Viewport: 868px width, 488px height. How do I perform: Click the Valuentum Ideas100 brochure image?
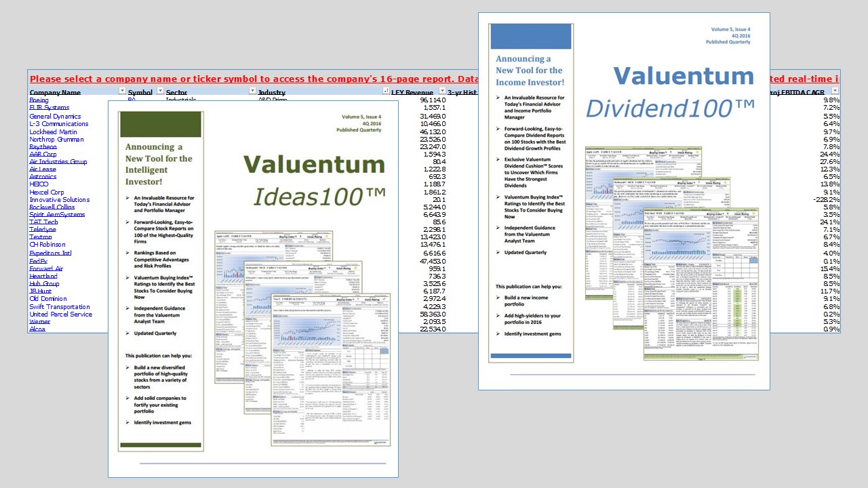[x=253, y=289]
